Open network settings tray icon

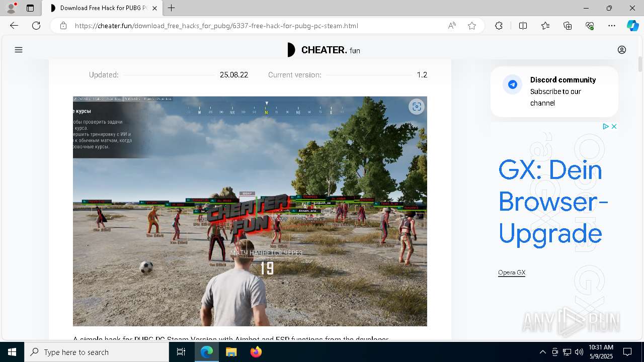point(567,352)
